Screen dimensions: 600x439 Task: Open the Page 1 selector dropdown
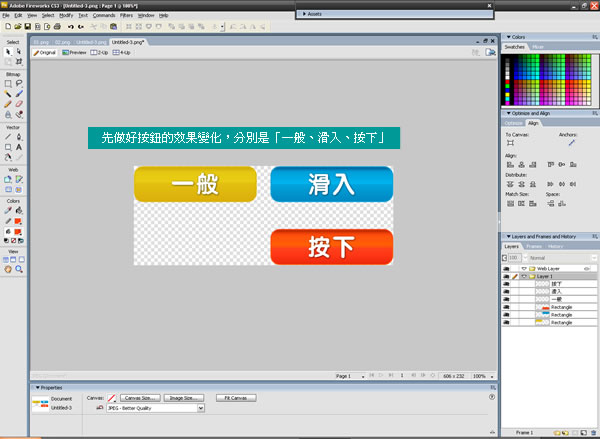(362, 376)
